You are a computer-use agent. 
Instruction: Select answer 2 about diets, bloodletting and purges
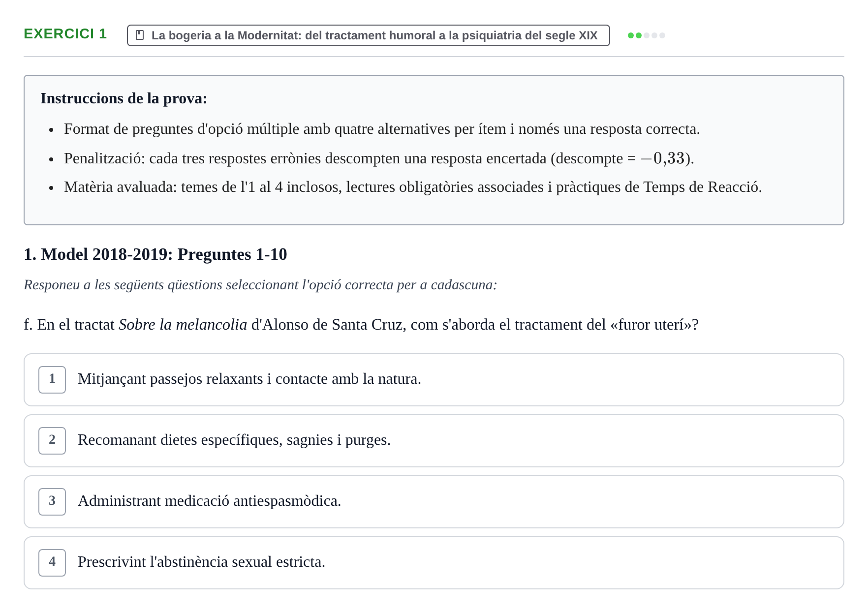(434, 441)
